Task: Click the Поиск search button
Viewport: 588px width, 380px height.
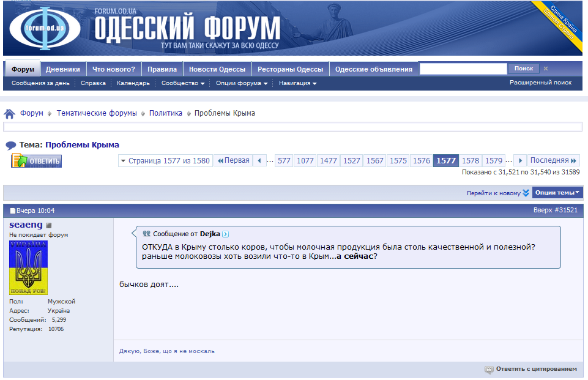Action: pos(524,69)
